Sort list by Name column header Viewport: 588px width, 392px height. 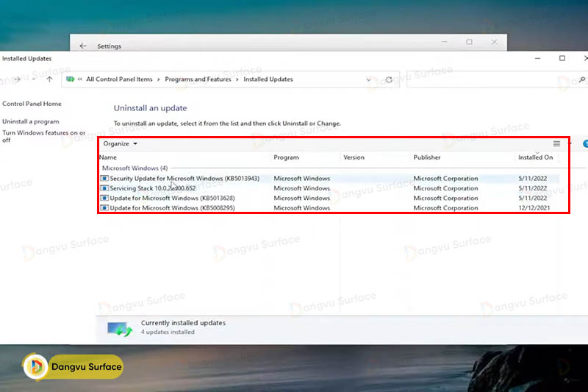[108, 157]
